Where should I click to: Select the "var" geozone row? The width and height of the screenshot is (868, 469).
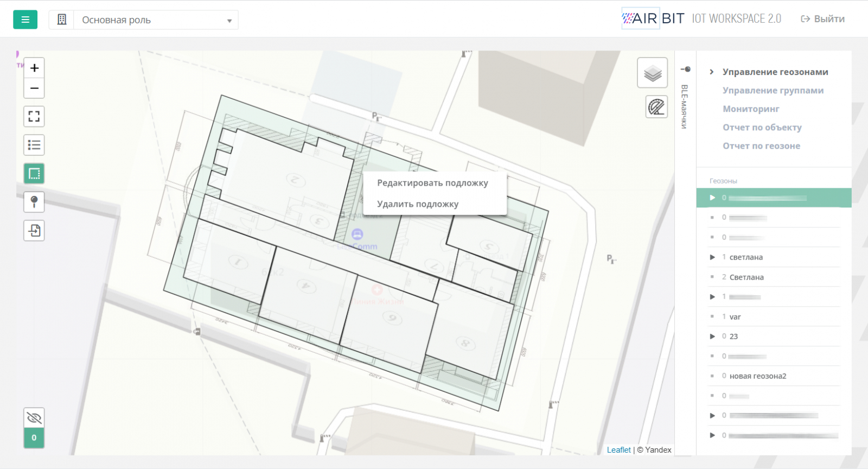point(774,316)
